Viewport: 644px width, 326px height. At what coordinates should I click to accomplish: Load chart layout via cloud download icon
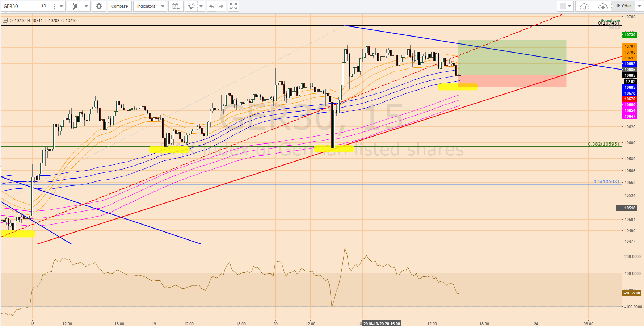[x=584, y=6]
